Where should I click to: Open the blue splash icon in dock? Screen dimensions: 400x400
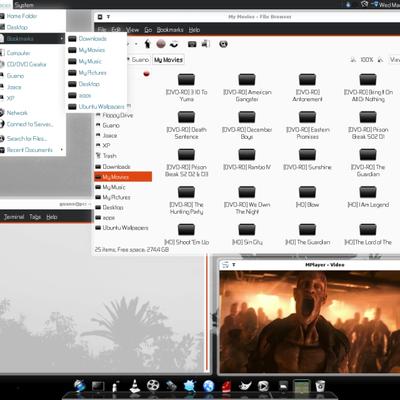(x=190, y=386)
